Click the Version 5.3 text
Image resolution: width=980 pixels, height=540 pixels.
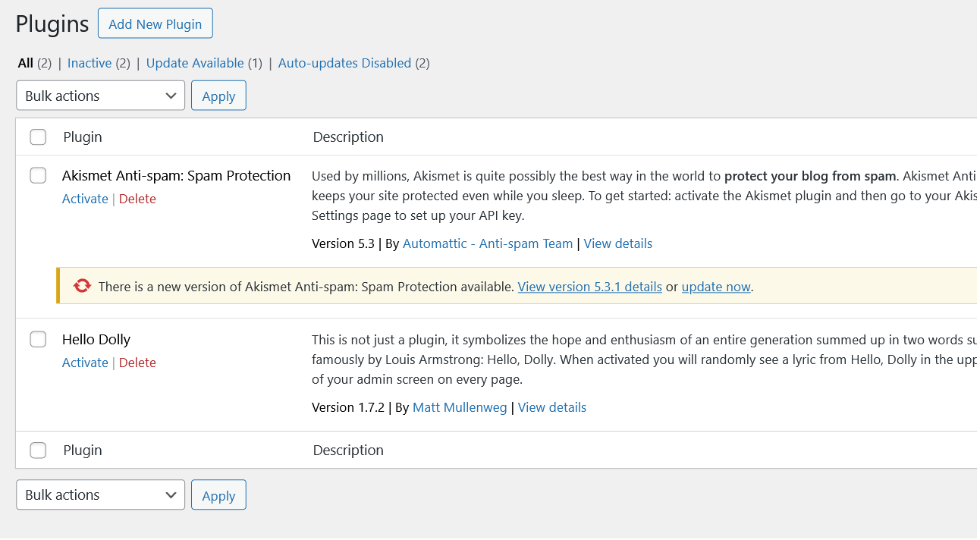(x=343, y=243)
